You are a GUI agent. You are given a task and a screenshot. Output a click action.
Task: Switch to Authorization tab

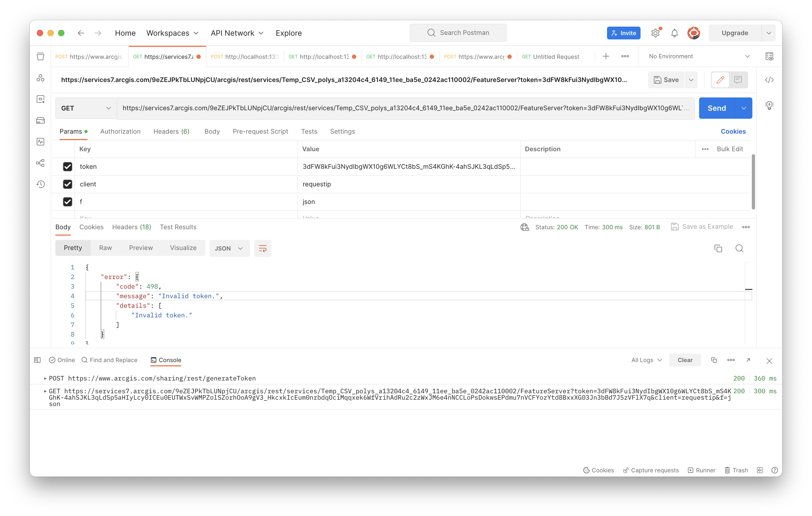click(x=120, y=132)
